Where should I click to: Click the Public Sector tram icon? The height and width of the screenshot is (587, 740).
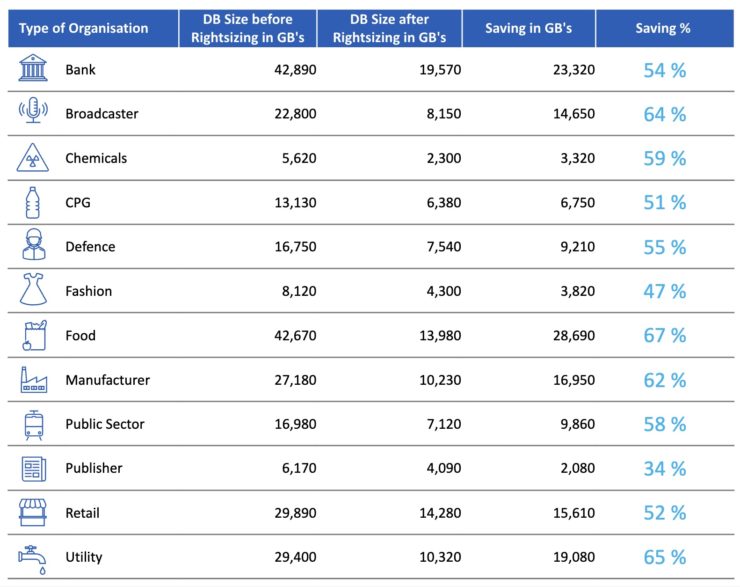33,424
